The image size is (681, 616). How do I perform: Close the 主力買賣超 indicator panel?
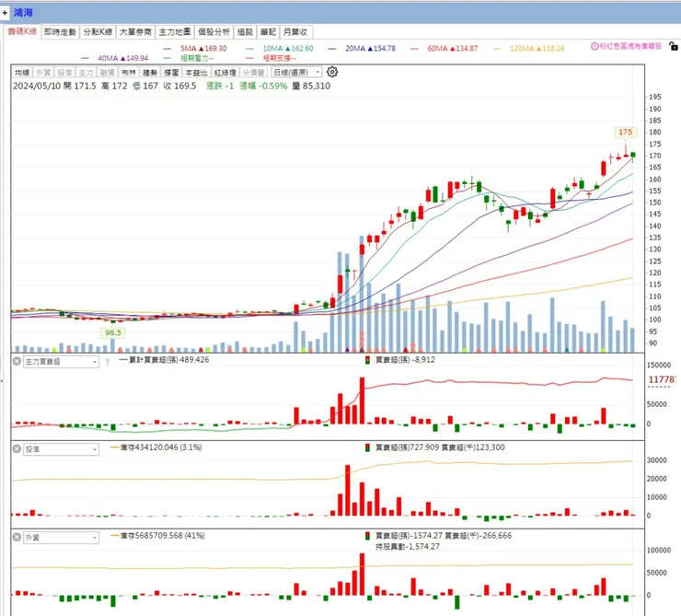pos(17,361)
